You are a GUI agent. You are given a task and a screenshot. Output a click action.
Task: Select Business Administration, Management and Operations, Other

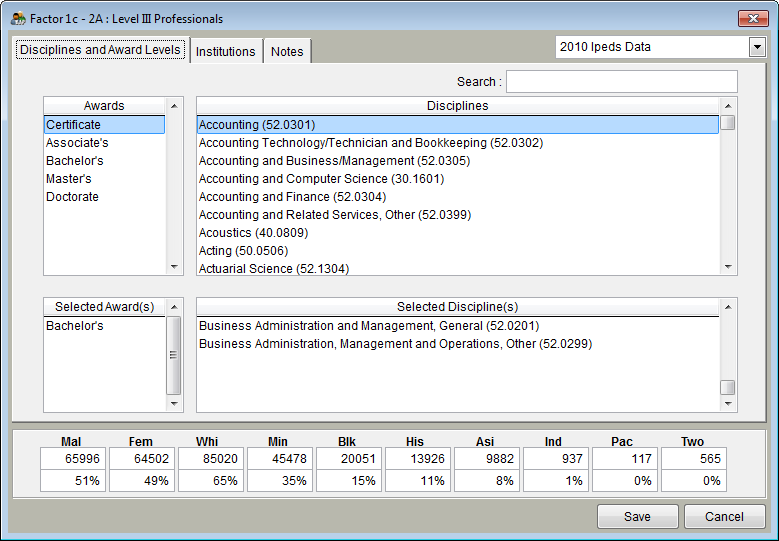pyautogui.click(x=458, y=344)
